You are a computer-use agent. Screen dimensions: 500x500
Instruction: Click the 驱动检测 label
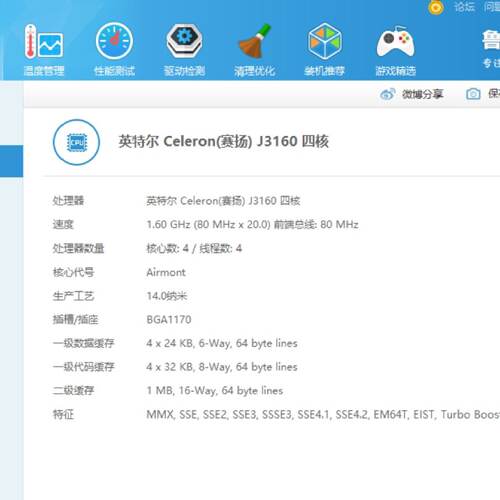tap(184, 71)
